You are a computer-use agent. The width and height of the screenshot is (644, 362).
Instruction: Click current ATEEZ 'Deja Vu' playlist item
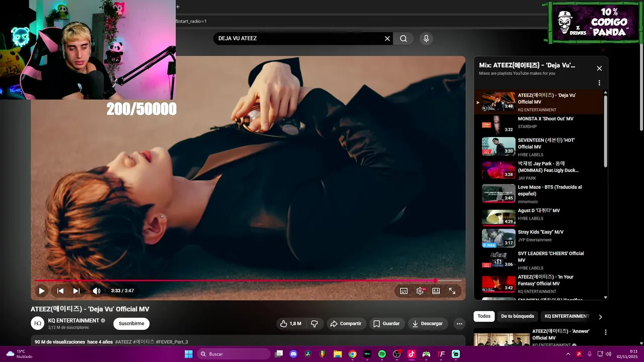pos(538,102)
